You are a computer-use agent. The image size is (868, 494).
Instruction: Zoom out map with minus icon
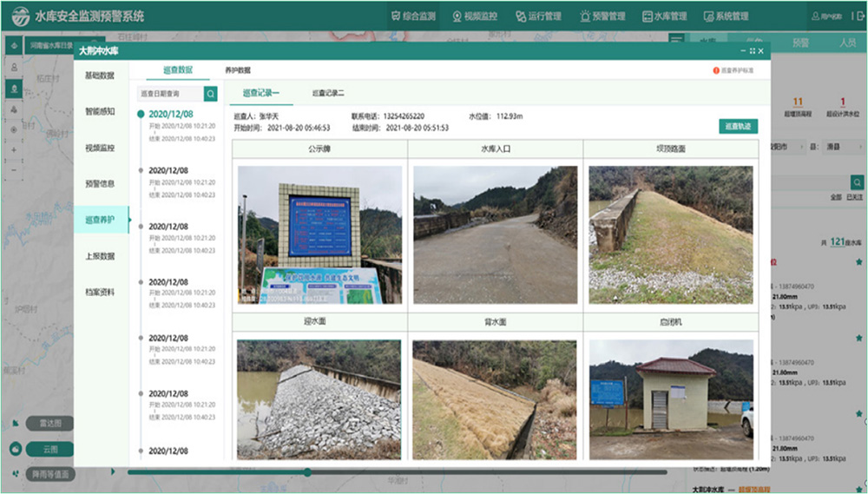15,170
